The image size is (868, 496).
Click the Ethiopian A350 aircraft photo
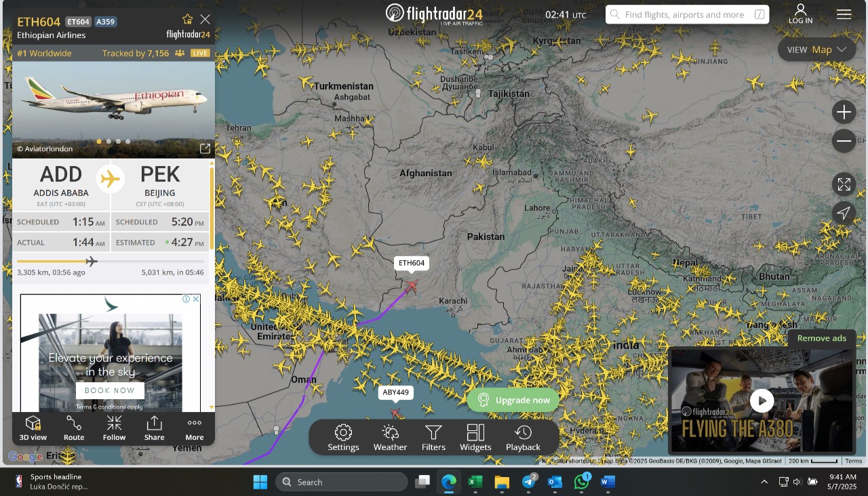tap(113, 109)
